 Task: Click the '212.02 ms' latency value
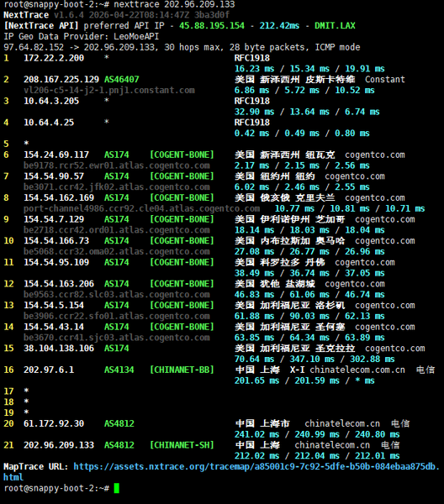(x=256, y=456)
